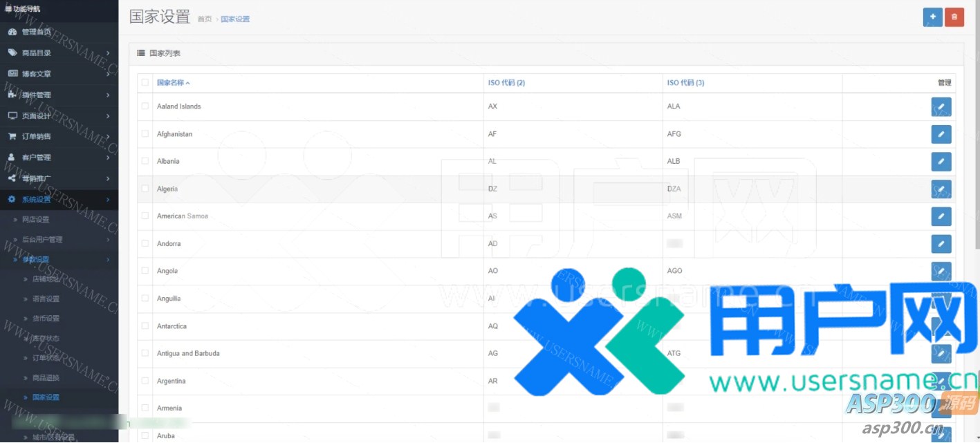The image size is (980, 443).
Task: Check the box for Aaland Islands
Action: click(145, 106)
